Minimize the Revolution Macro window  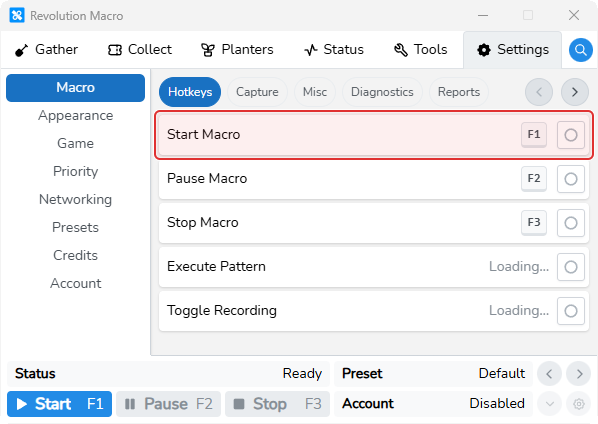[483, 16]
